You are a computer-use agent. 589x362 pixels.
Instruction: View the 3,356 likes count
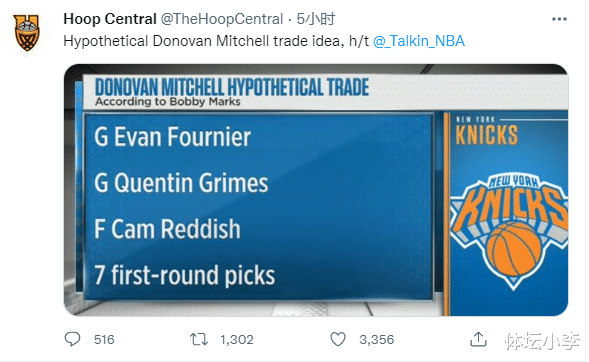[377, 339]
